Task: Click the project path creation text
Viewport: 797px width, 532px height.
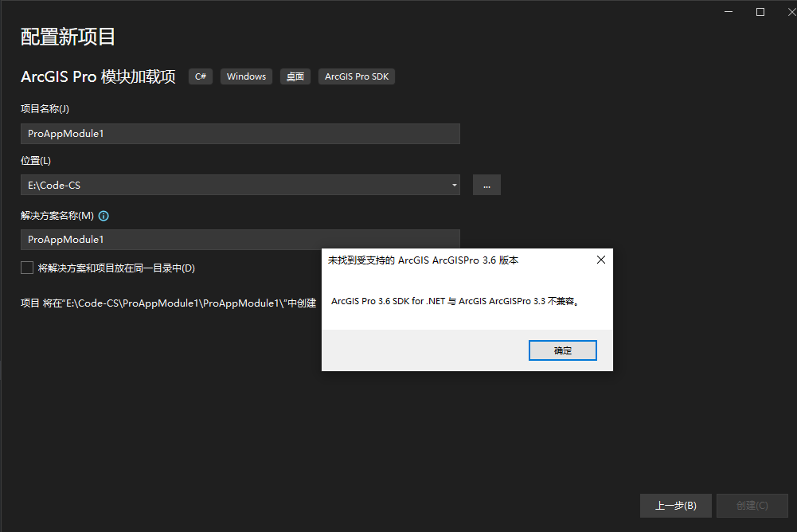Action: [168, 303]
